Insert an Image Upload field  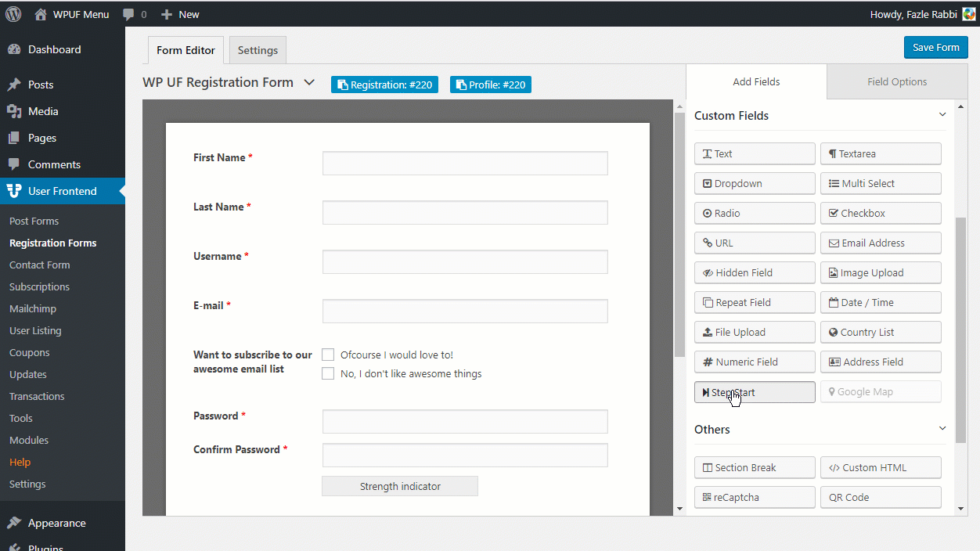coord(881,272)
